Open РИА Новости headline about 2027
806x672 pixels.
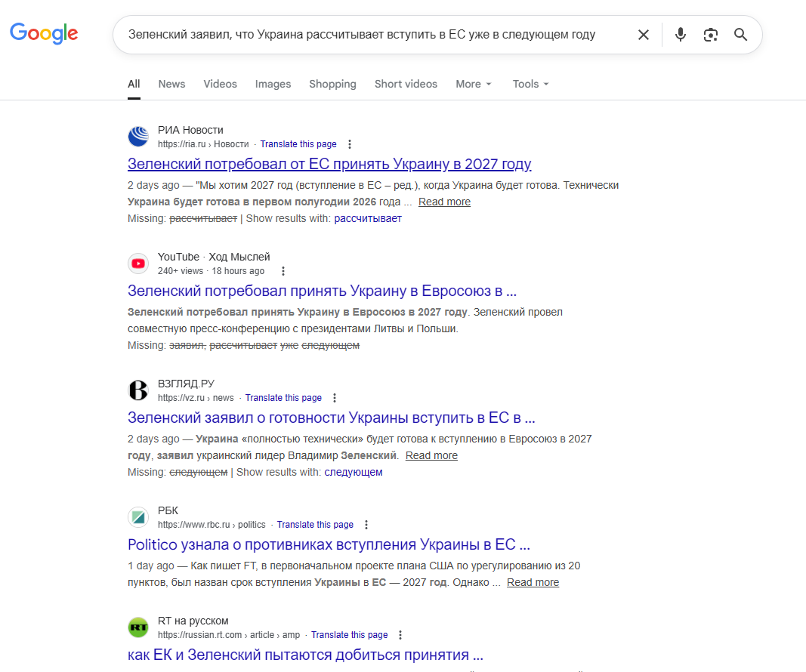(329, 164)
